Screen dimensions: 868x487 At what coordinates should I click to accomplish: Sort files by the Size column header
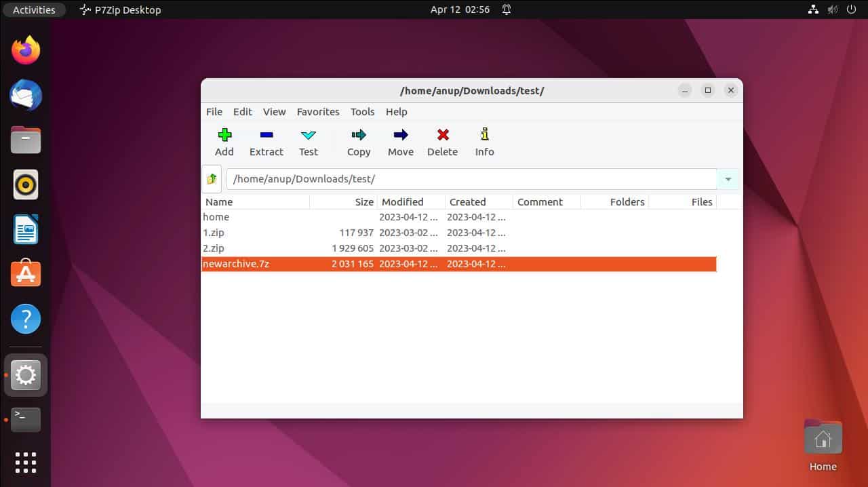click(364, 201)
